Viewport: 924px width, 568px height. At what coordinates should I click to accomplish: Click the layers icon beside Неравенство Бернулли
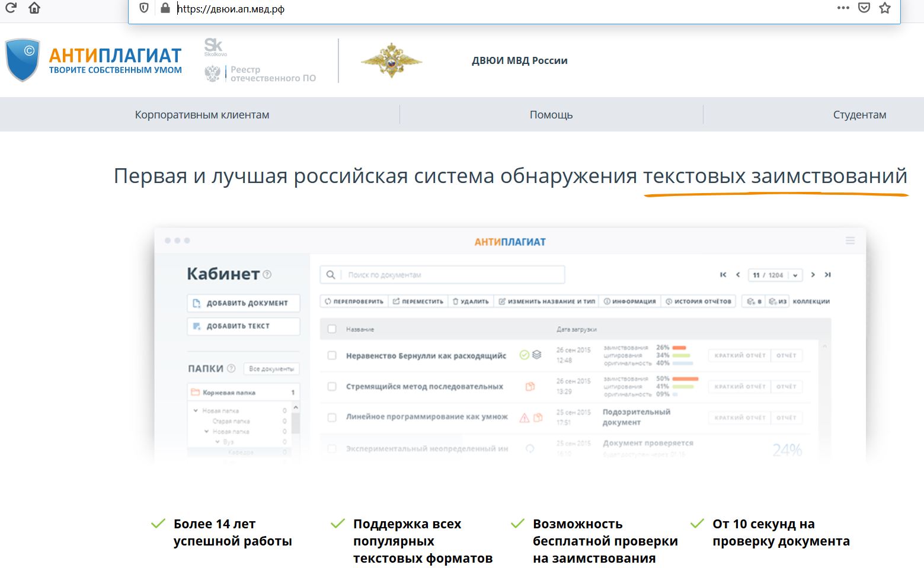click(536, 355)
